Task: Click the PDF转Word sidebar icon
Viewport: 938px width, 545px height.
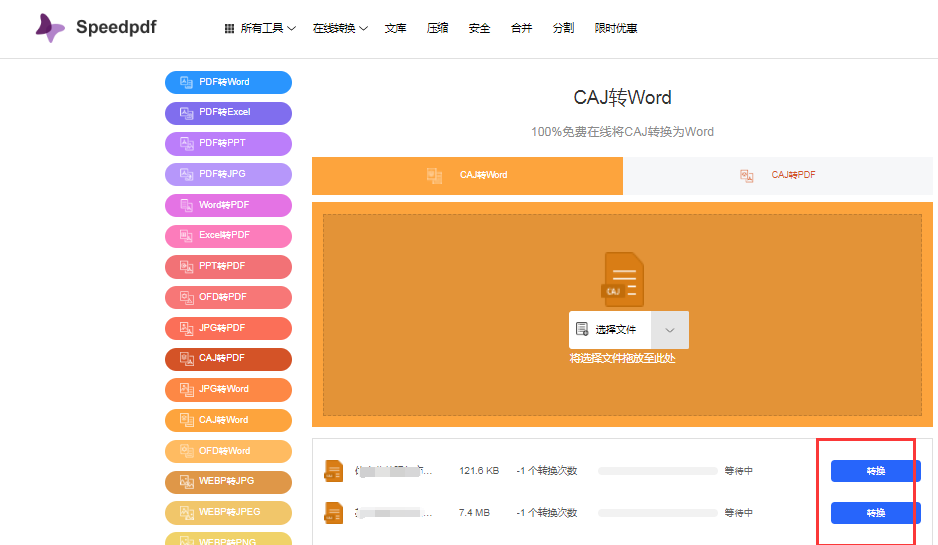Action: (187, 82)
